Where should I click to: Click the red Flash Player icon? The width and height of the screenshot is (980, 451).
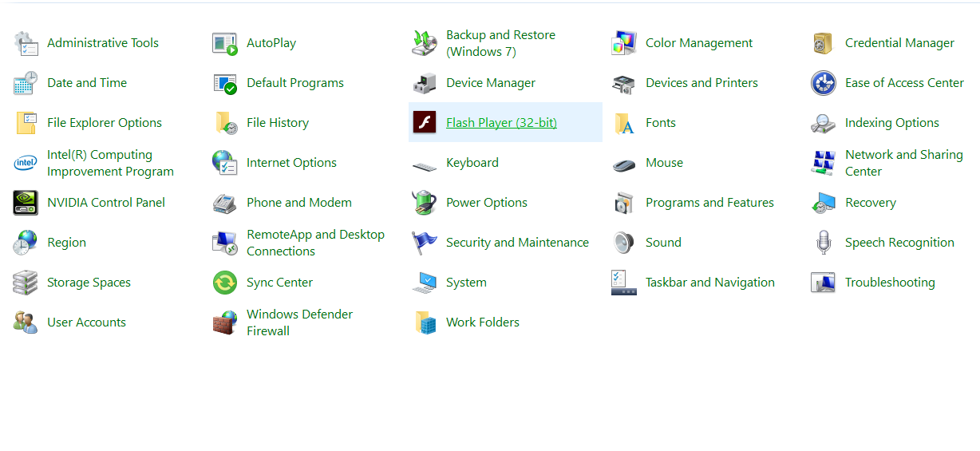point(425,123)
